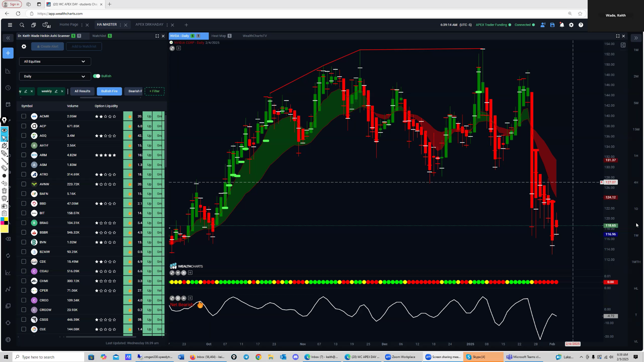Check the AVNW row checkbox
Viewport: 644px width, 362px height.
(23, 184)
